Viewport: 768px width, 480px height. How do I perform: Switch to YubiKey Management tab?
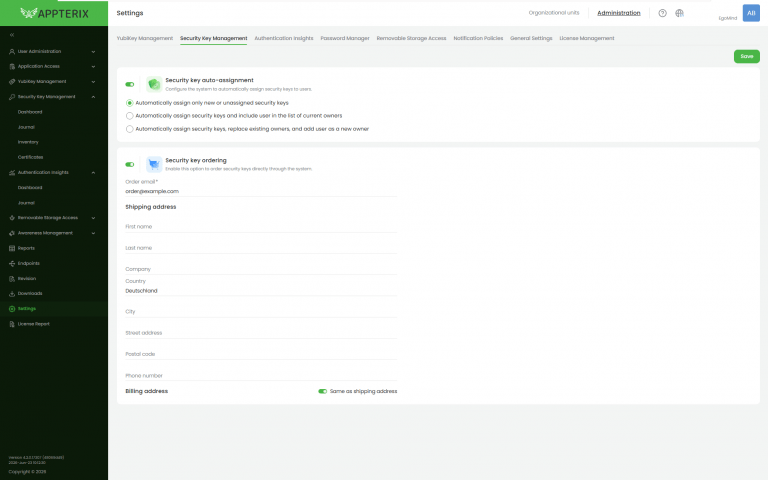coord(144,38)
